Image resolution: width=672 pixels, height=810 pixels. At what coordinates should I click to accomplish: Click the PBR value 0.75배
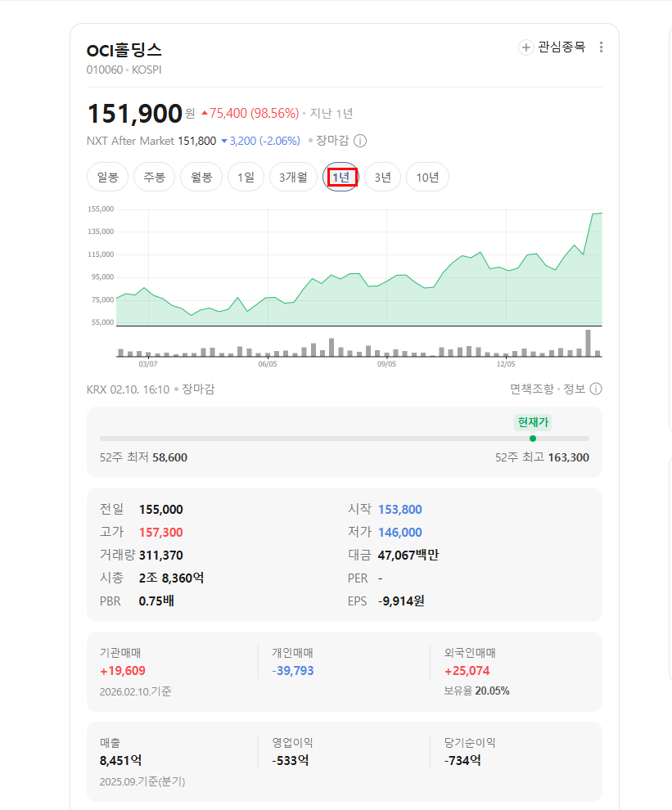pos(156,601)
